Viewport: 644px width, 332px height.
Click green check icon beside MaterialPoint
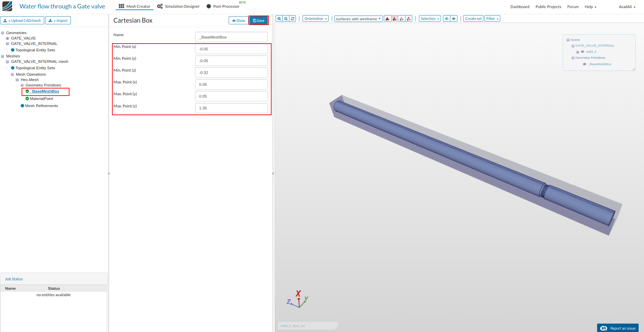(x=27, y=99)
